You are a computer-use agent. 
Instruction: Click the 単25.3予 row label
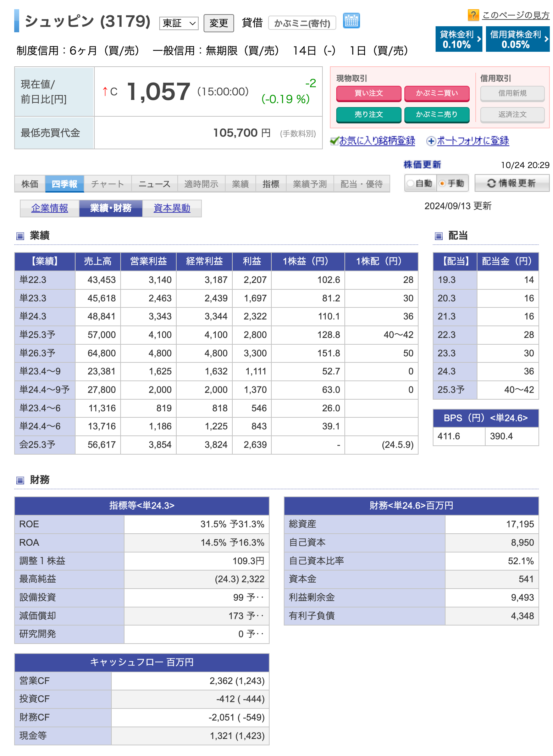coord(45,335)
